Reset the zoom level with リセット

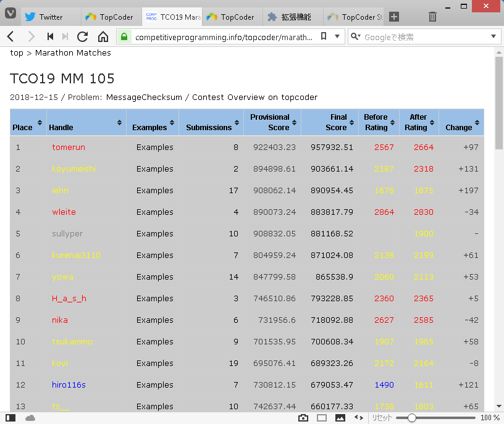coord(382,418)
